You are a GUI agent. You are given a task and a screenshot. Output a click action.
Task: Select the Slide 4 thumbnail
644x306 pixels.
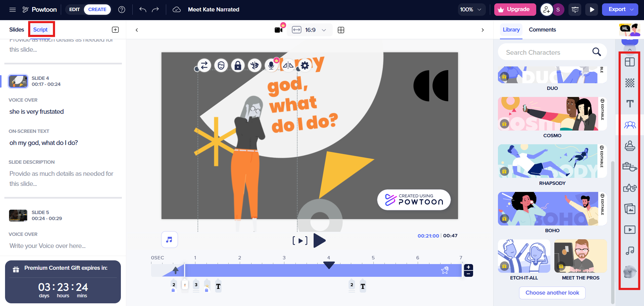[x=18, y=81]
